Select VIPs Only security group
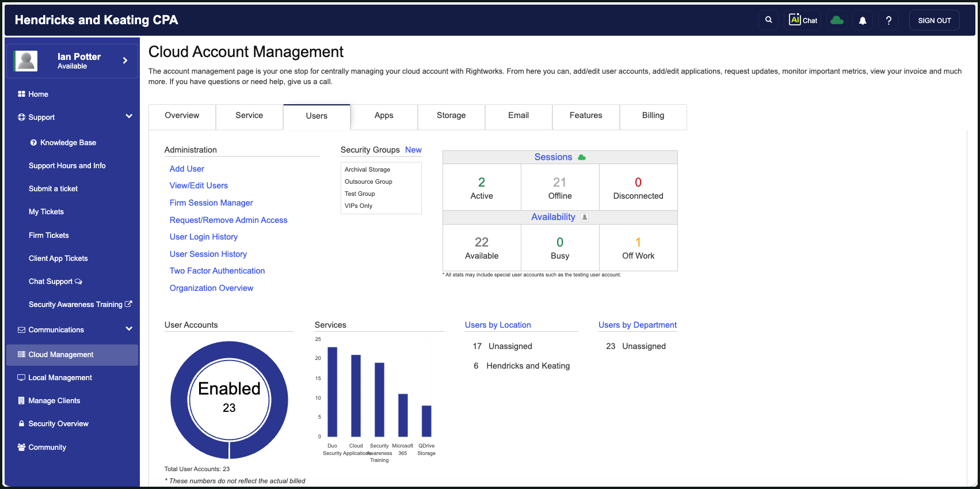The image size is (980, 489). (x=359, y=206)
